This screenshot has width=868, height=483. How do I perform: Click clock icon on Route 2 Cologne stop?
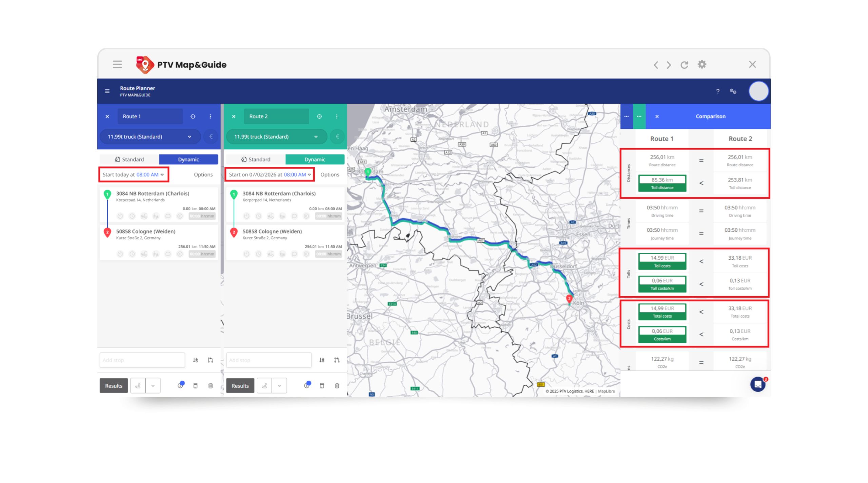tap(259, 254)
